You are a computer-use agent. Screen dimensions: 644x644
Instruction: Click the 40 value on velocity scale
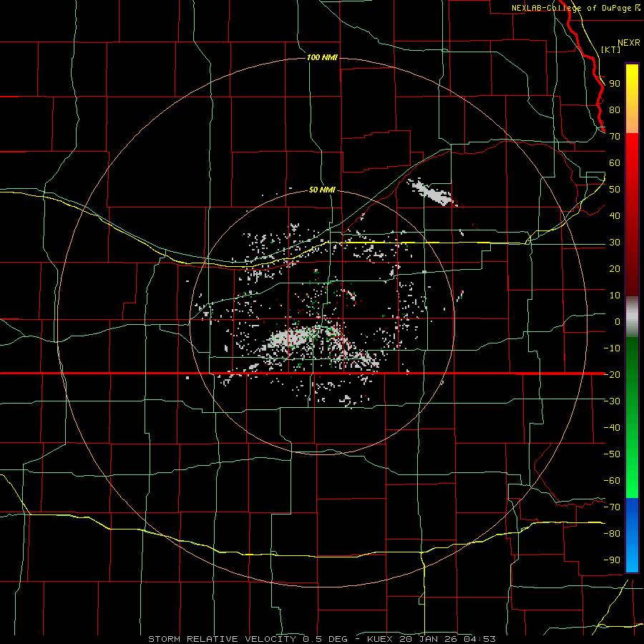point(615,215)
